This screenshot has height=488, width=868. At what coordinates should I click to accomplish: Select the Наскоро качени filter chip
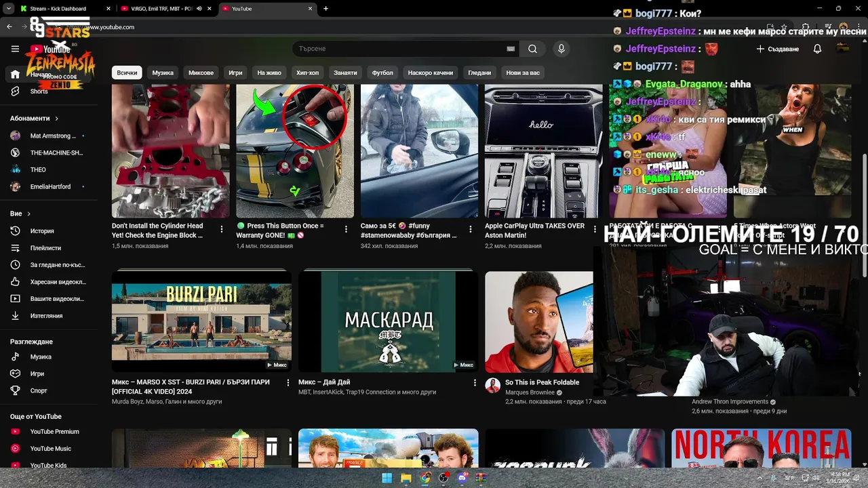pyautogui.click(x=430, y=73)
